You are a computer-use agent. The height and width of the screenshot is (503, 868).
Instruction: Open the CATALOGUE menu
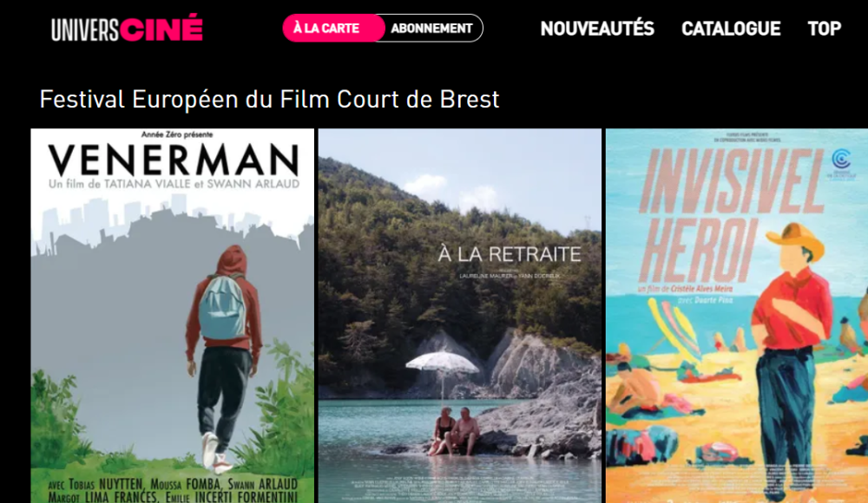pos(731,29)
